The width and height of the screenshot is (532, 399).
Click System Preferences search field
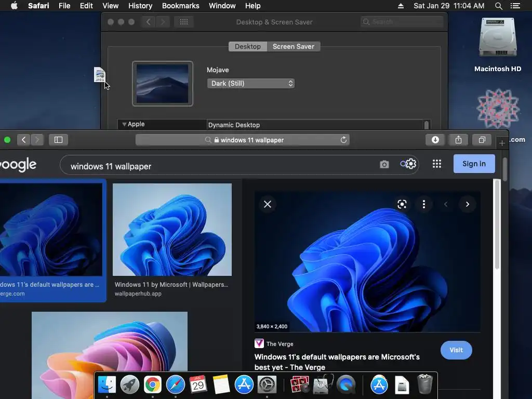click(x=402, y=22)
